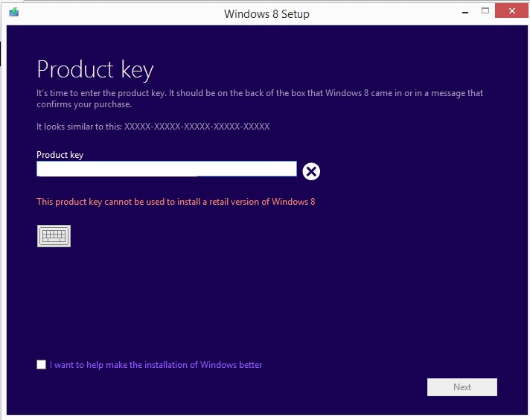The width and height of the screenshot is (530, 420).
Task: Open the on-screen keyboard icon
Action: [54, 236]
